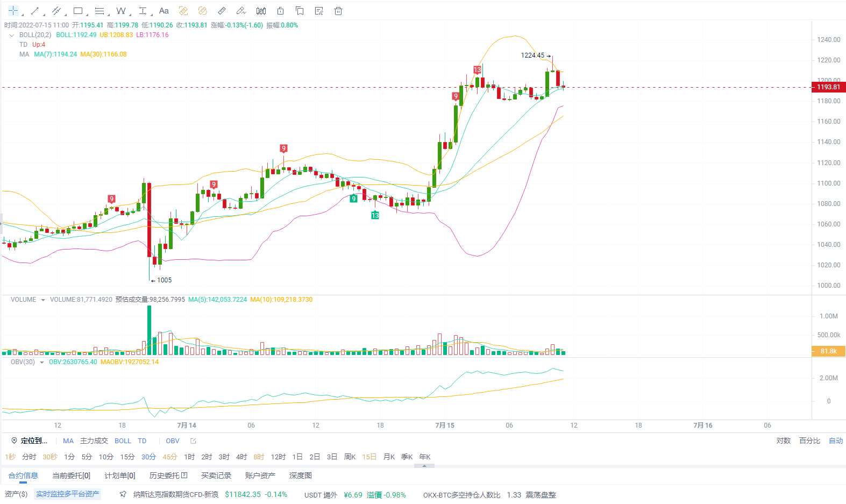Click the 定位到 locate button
This screenshot has width=846, height=504.
[x=29, y=441]
